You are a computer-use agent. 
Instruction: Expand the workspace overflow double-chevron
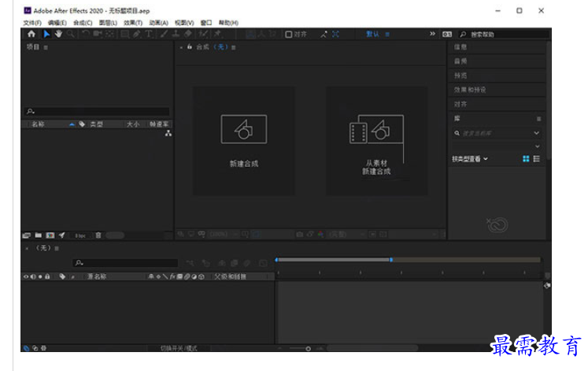[432, 34]
